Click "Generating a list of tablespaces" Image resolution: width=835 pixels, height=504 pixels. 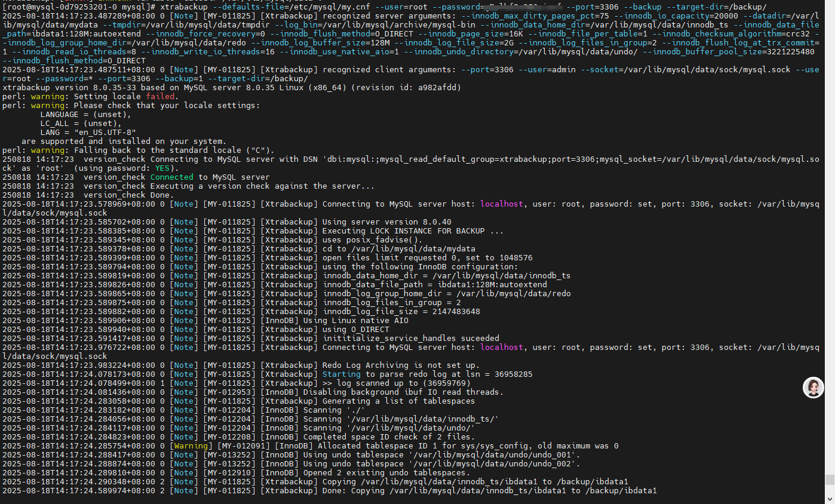[x=398, y=401]
